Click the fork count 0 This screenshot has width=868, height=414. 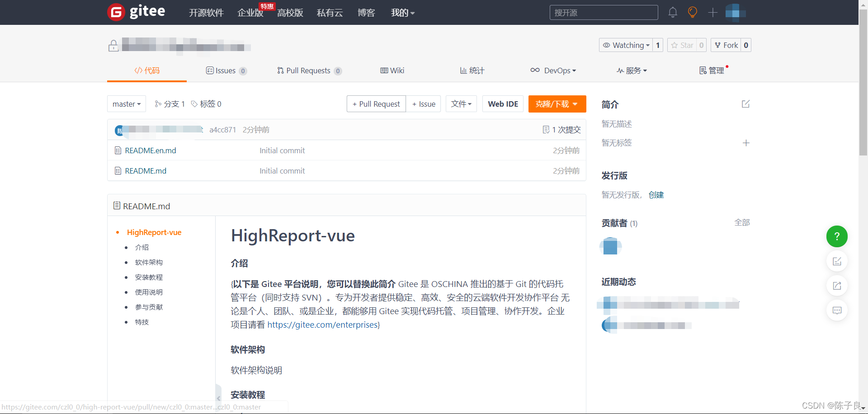click(x=746, y=45)
